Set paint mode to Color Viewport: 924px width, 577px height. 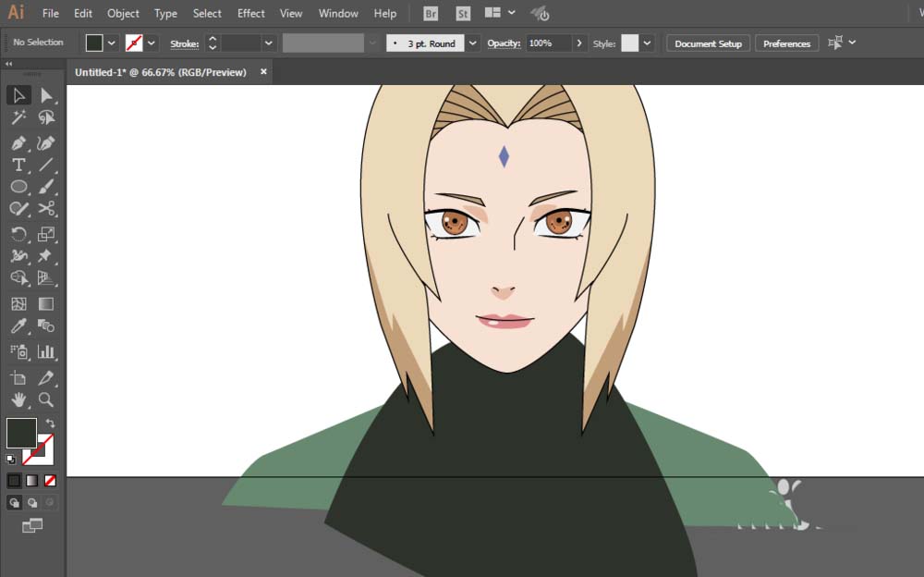point(14,481)
